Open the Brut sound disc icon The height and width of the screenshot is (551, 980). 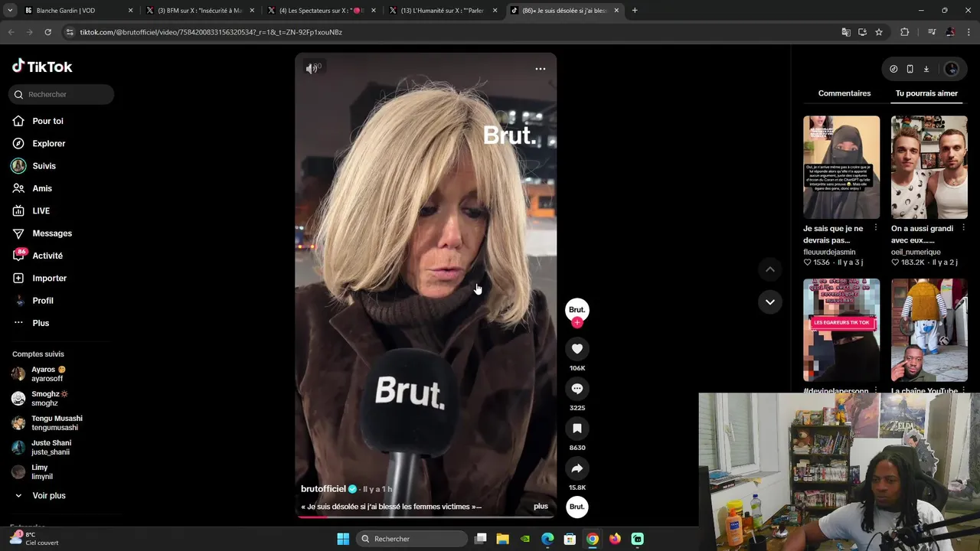[577, 507]
